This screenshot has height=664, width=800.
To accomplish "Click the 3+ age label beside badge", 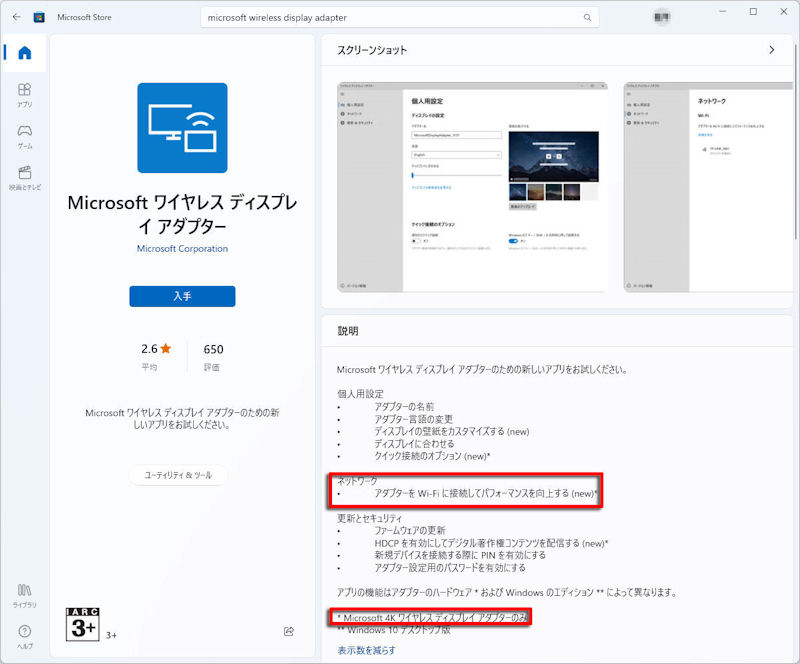I will pos(111,635).
